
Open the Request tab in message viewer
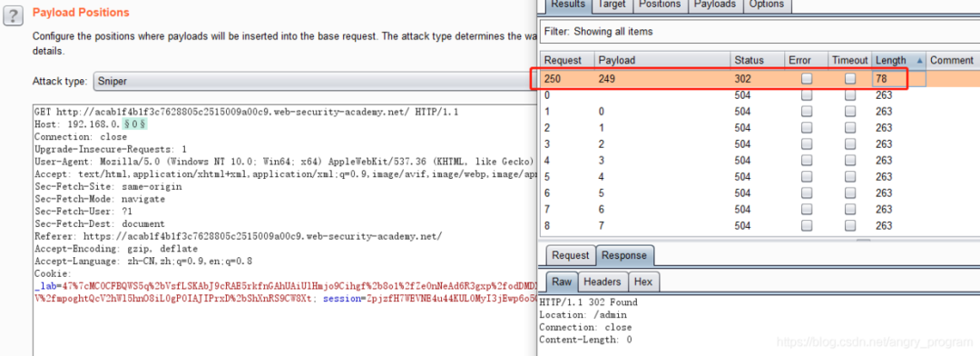(570, 255)
